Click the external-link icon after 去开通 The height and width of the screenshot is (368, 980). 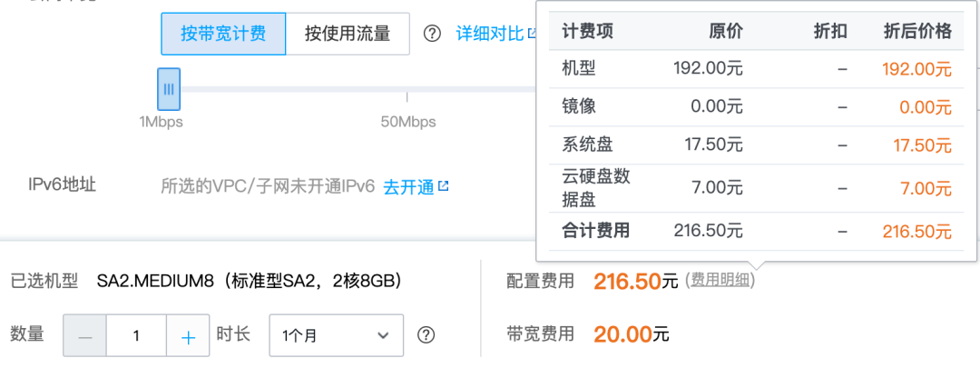[444, 186]
